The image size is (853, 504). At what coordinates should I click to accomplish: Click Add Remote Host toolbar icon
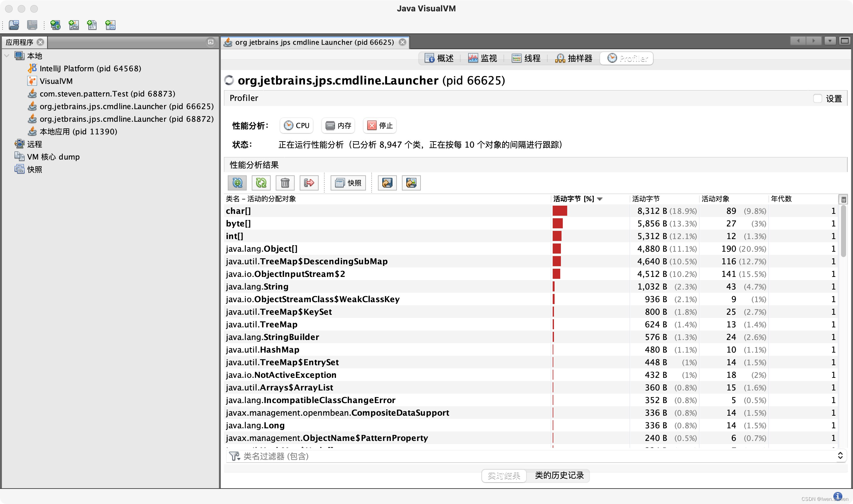pos(55,25)
